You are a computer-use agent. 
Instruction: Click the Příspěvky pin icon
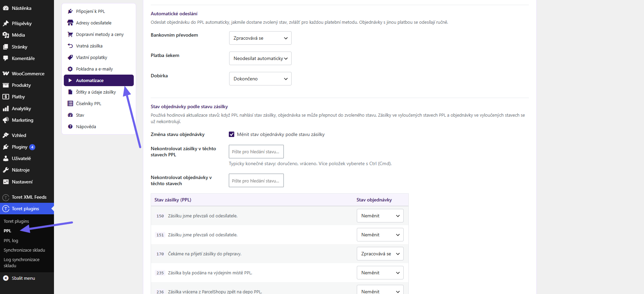pos(6,23)
